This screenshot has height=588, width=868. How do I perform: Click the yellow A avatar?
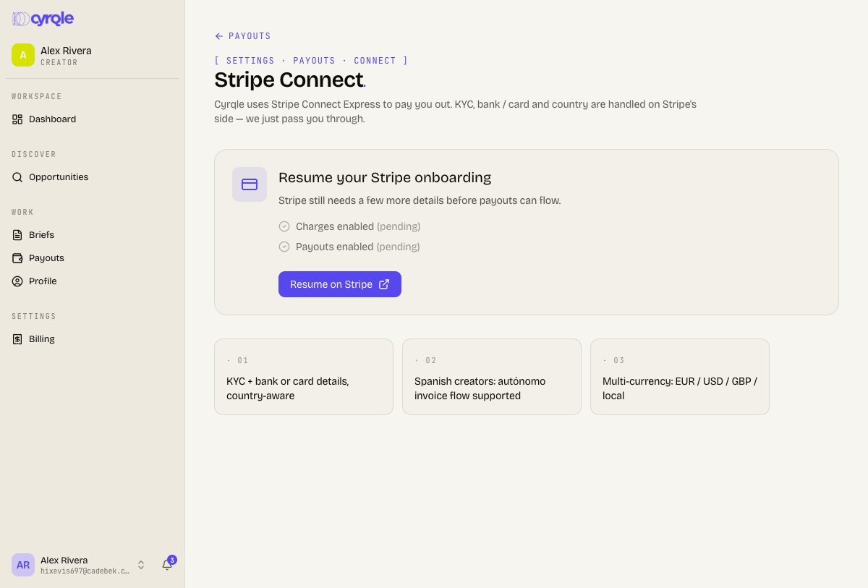(x=23, y=55)
